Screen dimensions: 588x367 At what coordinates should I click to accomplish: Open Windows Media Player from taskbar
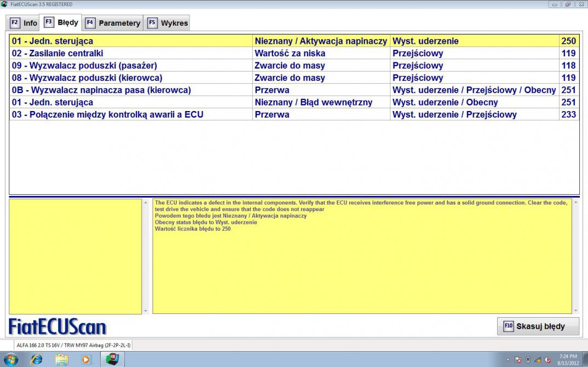(86, 359)
